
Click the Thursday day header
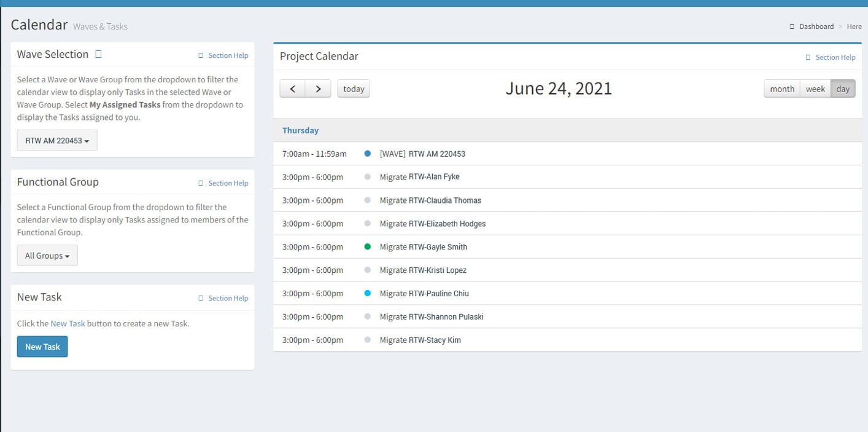(x=300, y=130)
